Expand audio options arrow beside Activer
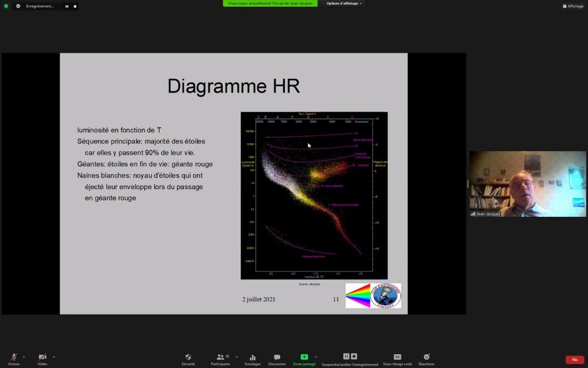This screenshot has width=588, height=368. (x=24, y=357)
